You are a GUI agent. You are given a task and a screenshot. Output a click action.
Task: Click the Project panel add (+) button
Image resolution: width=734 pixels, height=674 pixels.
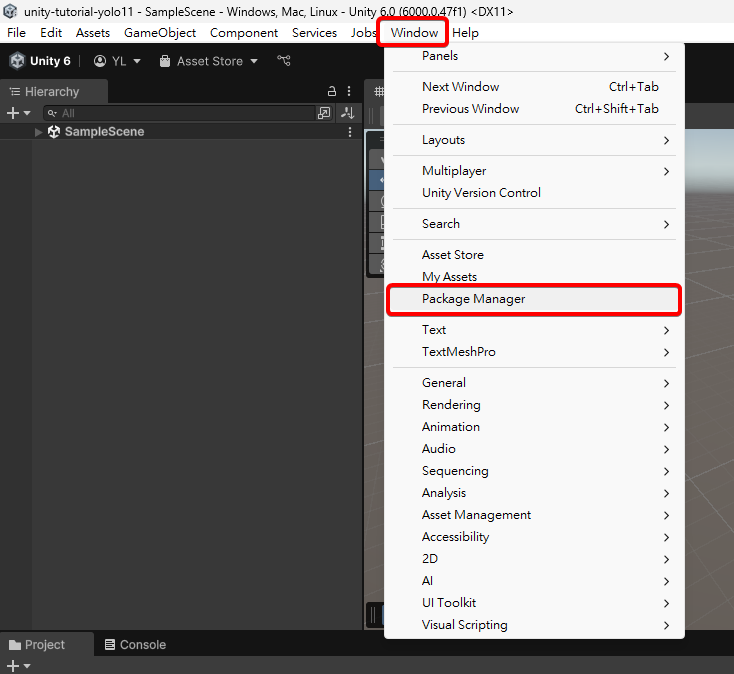point(17,666)
